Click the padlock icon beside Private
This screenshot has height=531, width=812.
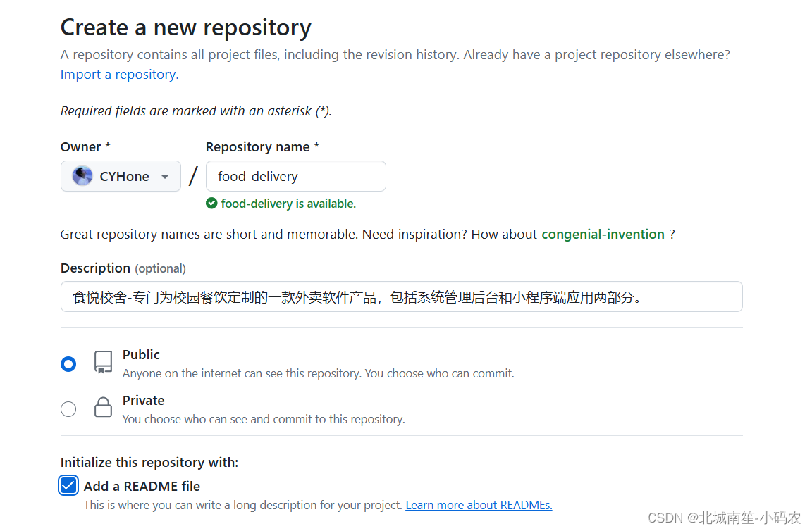pyautogui.click(x=103, y=408)
